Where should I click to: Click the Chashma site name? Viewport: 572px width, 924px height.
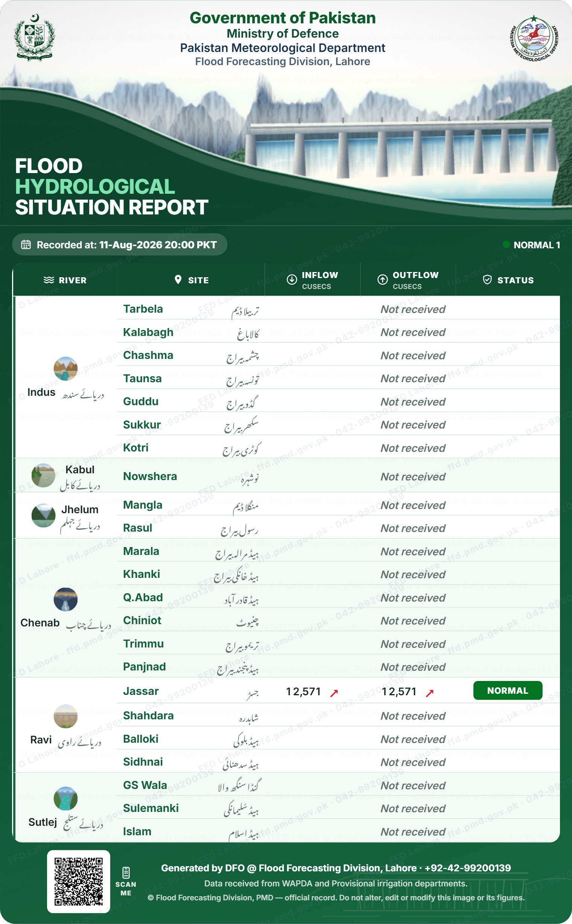point(148,355)
